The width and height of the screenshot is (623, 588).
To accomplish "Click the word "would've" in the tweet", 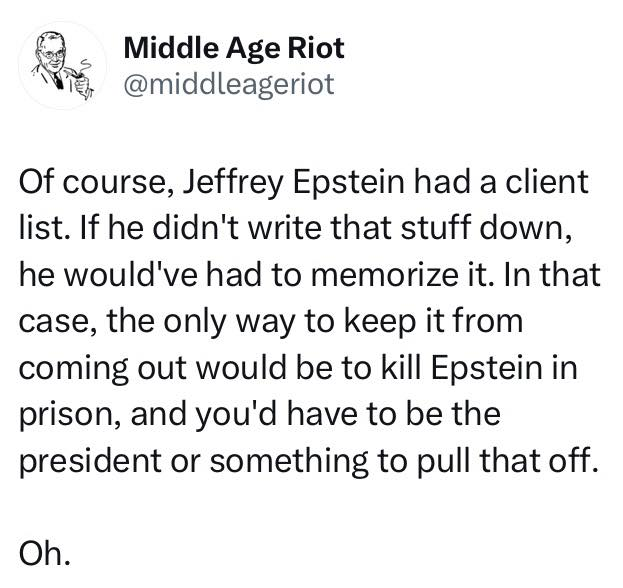I will [131, 275].
